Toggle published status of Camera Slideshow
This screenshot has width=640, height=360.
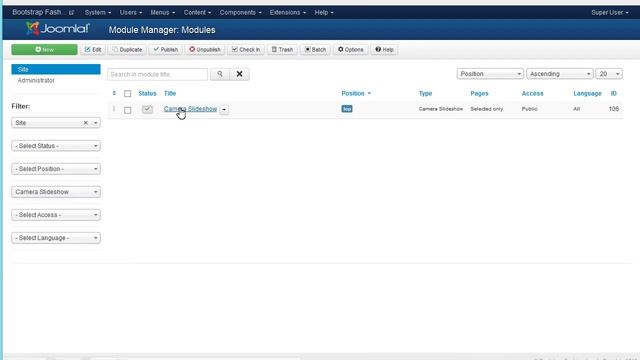tap(147, 109)
